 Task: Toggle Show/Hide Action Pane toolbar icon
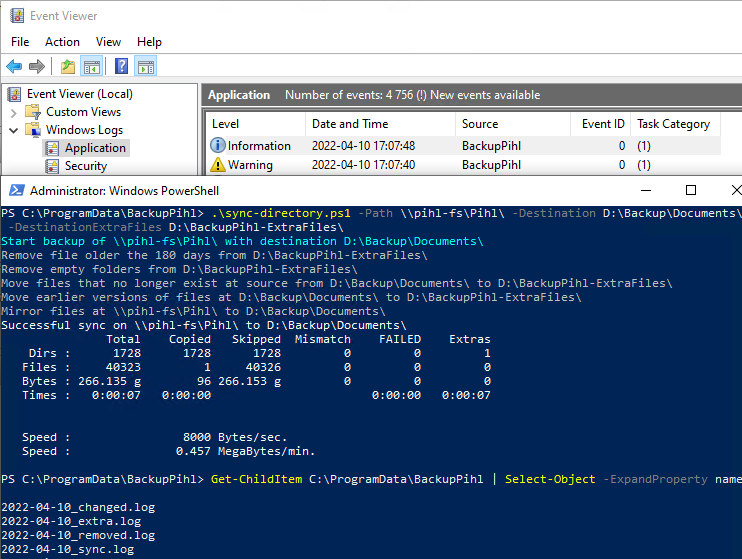coord(146,66)
